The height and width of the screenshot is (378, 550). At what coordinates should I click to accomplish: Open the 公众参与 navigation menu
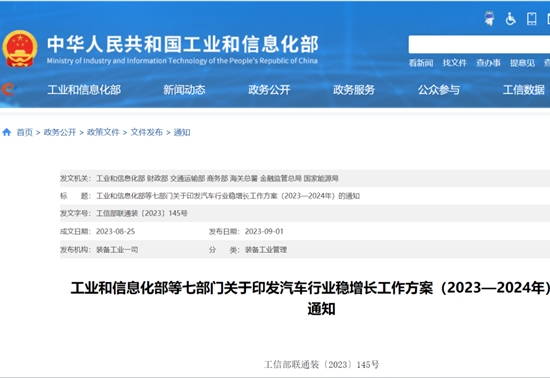[439, 90]
